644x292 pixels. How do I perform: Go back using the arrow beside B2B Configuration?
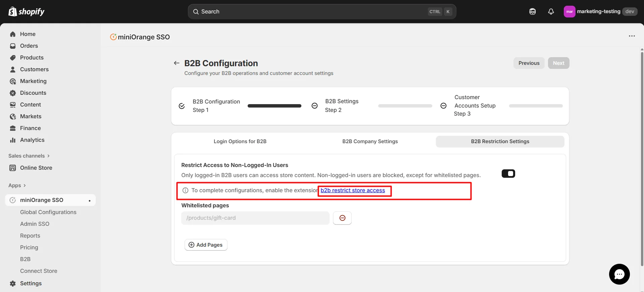pos(177,63)
